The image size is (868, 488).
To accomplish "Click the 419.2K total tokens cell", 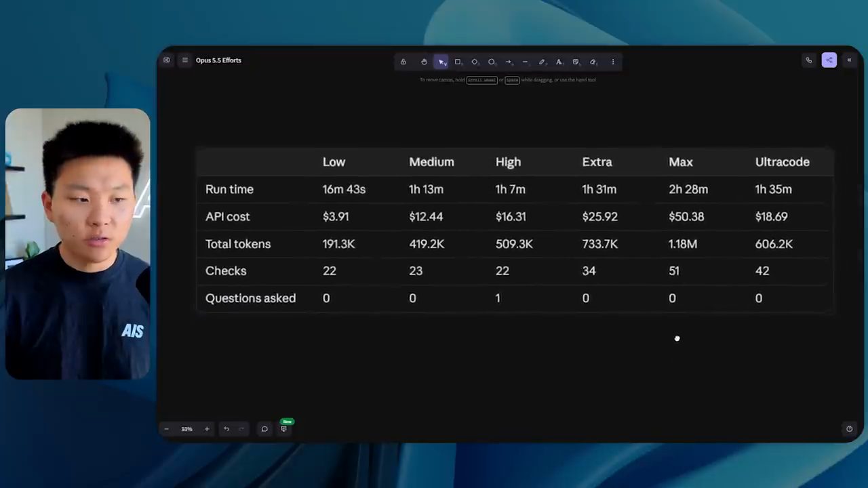I will (427, 244).
